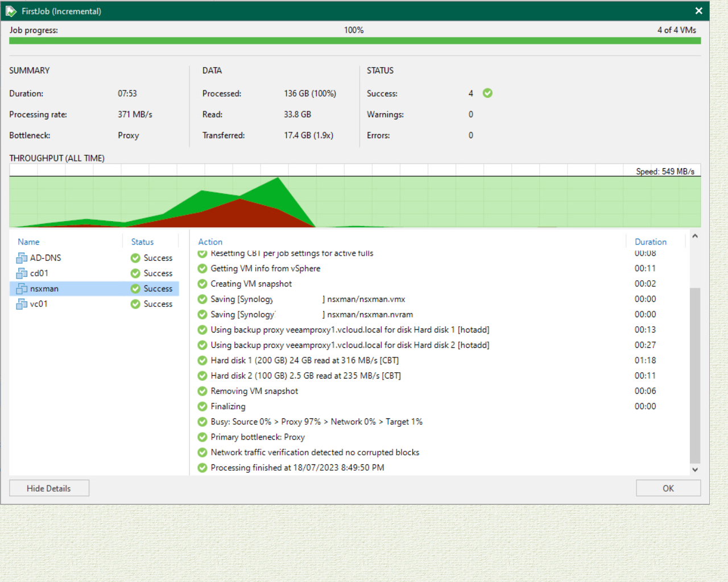Viewport: 728px width, 582px height.
Task: Click check icon for nsxman.nvram saving row
Action: (x=202, y=314)
